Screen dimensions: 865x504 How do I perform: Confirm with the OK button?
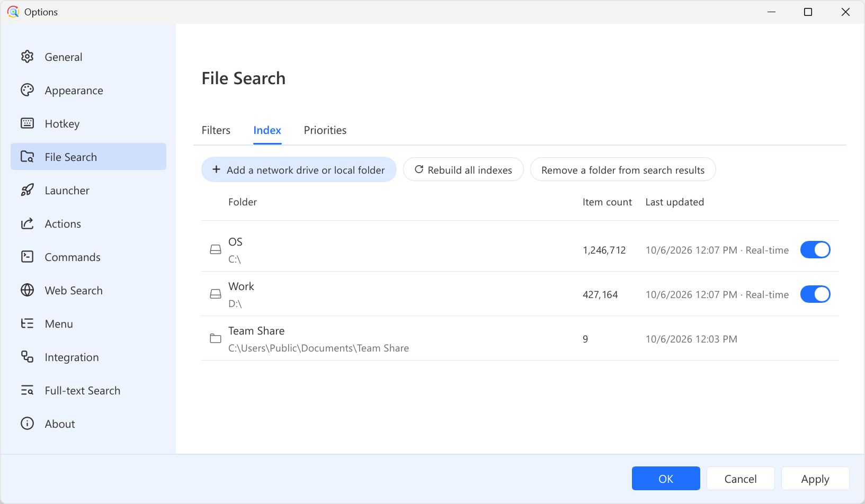click(666, 479)
